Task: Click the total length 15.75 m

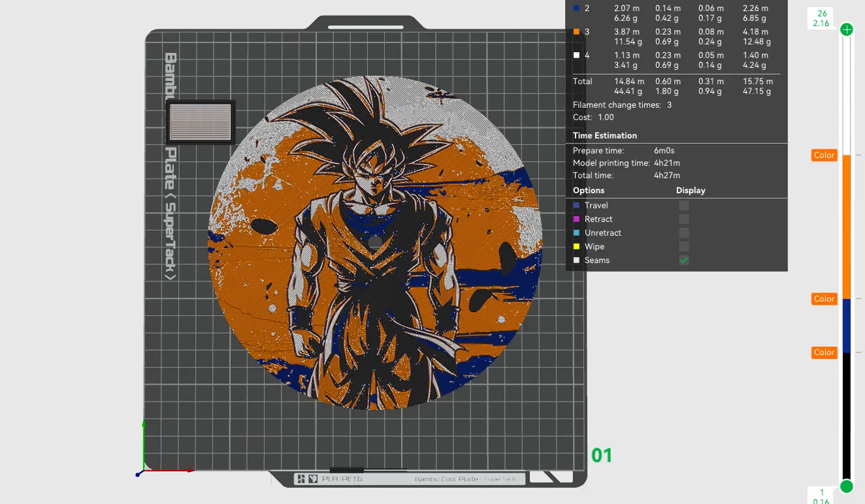Action: [x=758, y=82]
